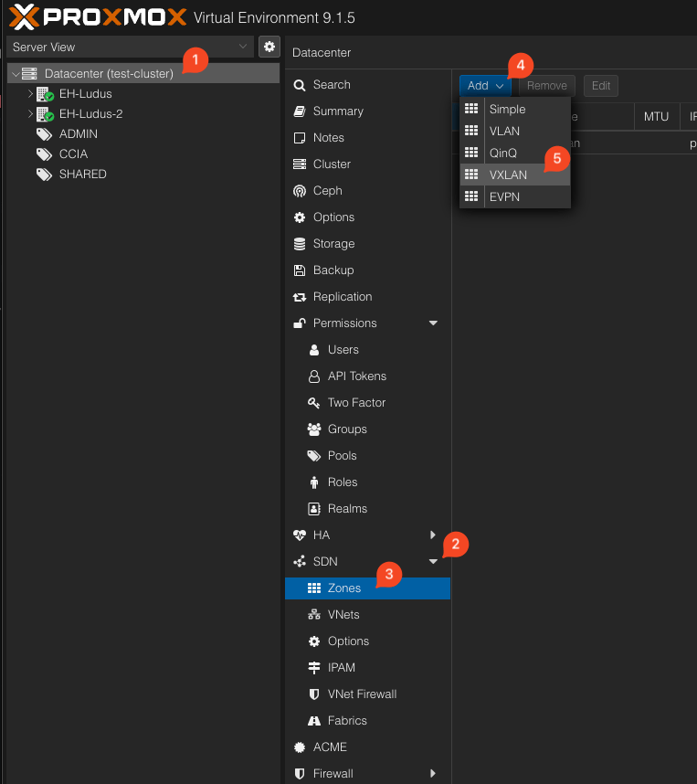
Task: Click the Proxmox logo
Action: 98,17
